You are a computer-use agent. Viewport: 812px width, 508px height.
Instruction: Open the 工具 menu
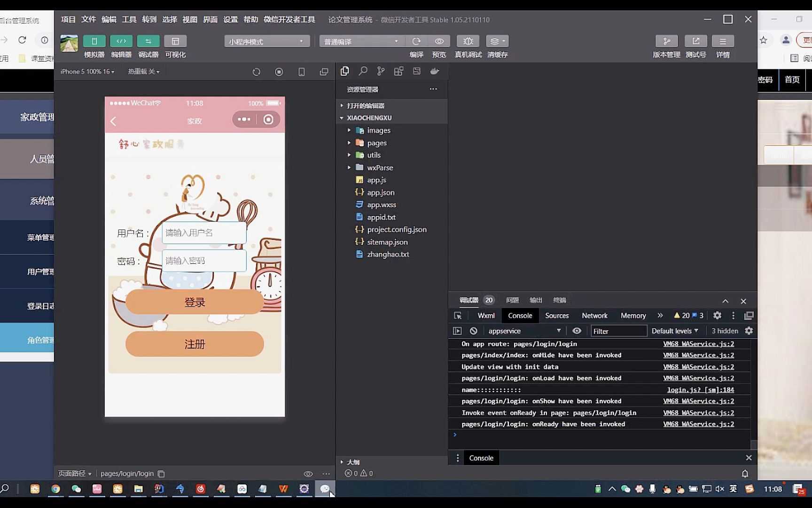(129, 19)
